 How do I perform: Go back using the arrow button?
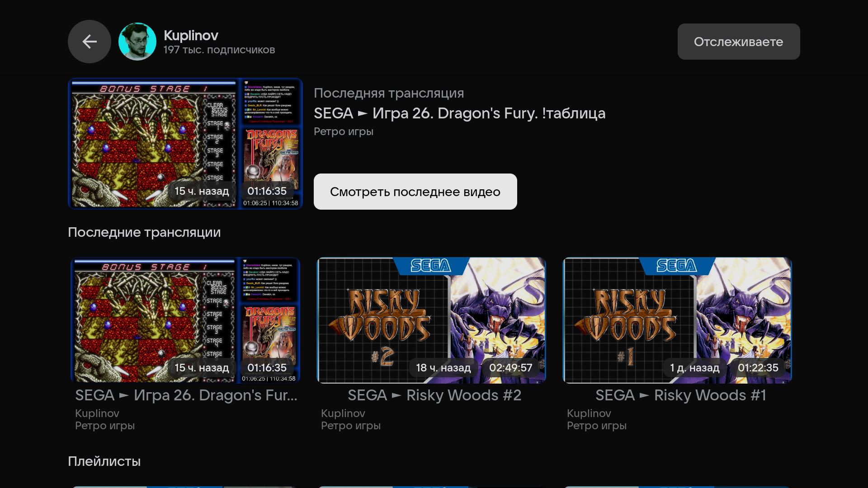click(x=90, y=42)
